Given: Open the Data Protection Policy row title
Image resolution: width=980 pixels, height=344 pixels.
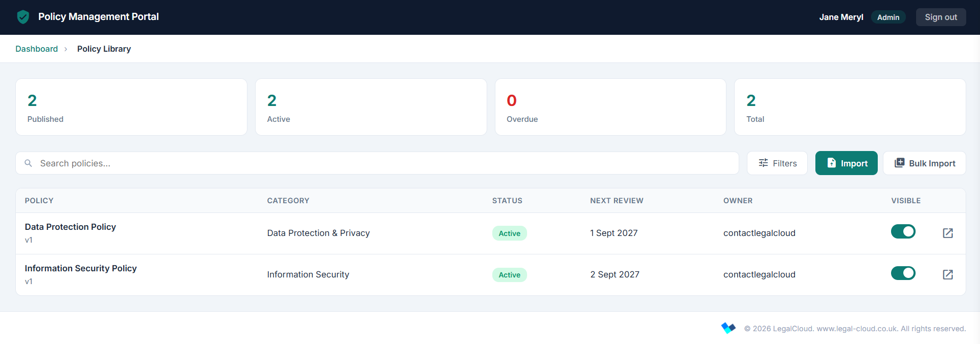Looking at the screenshot, I should (x=71, y=227).
